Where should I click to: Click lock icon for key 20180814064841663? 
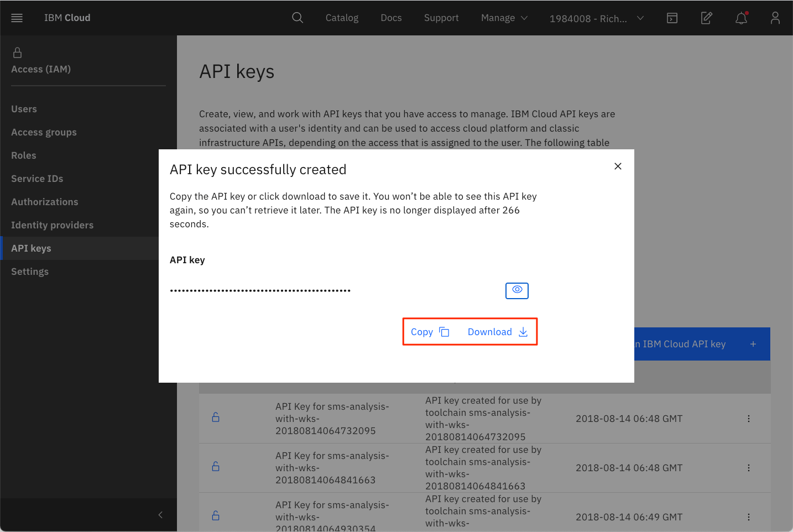pyautogui.click(x=216, y=467)
